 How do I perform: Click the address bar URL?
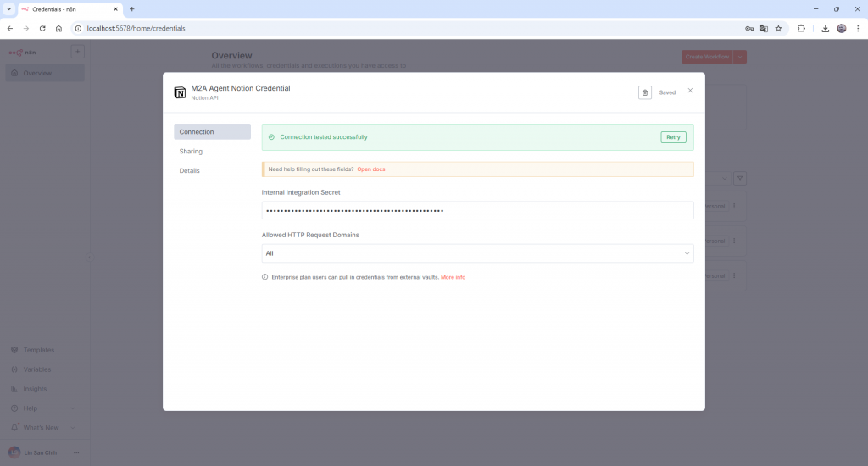(136, 28)
